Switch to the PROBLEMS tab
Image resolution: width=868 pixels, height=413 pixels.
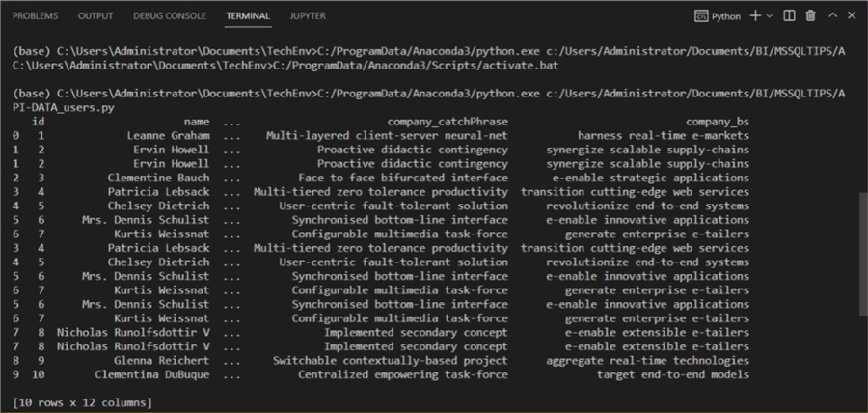(35, 16)
